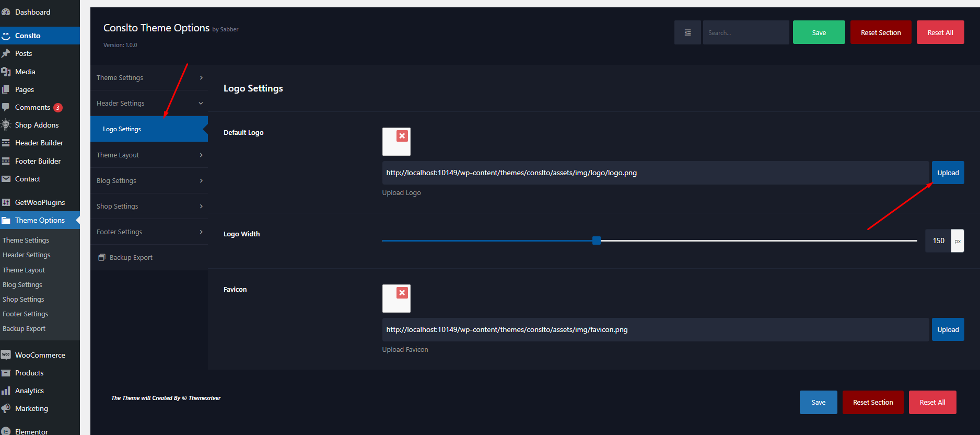Open Header Builder from the sidebar

39,143
